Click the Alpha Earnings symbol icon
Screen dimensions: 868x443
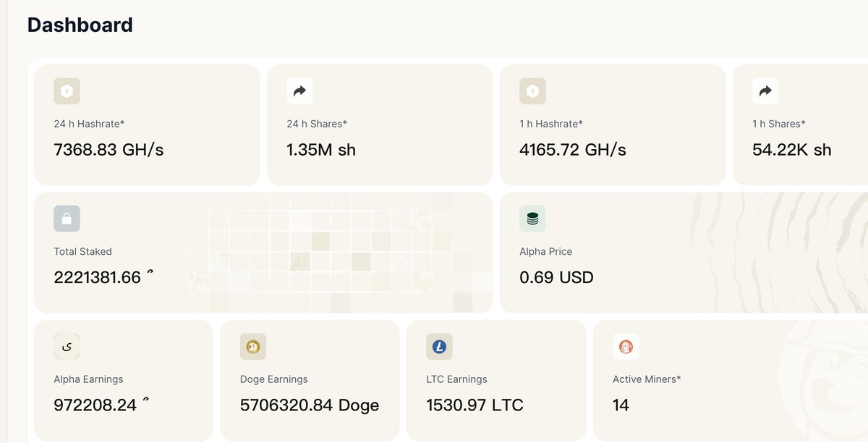point(67,347)
